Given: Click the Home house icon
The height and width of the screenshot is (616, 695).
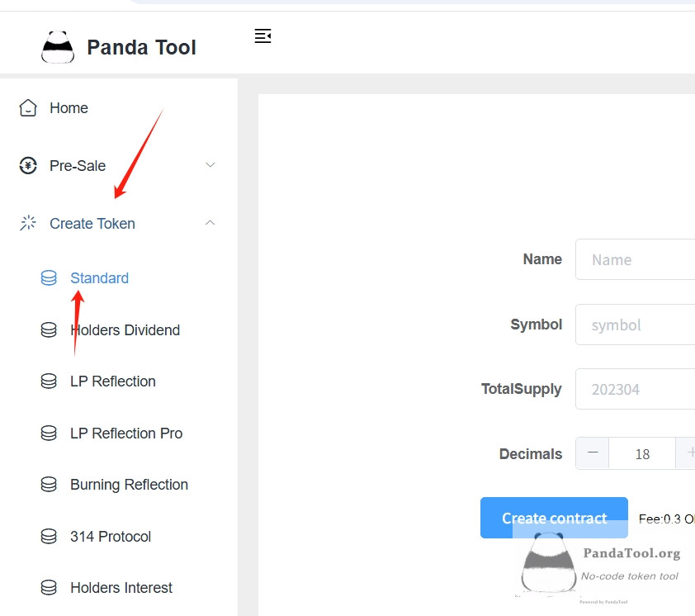Looking at the screenshot, I should (x=28, y=108).
